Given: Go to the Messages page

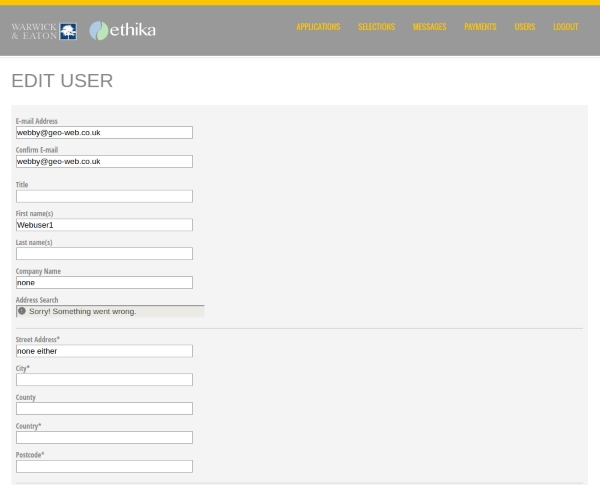Looking at the screenshot, I should 429,27.
